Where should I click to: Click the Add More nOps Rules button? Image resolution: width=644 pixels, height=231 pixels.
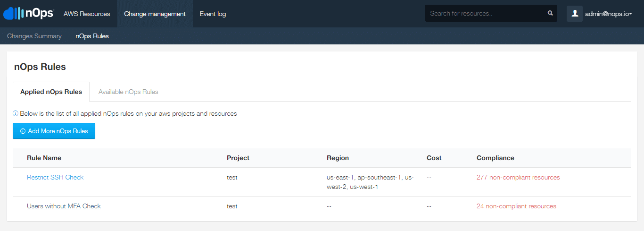pyautogui.click(x=54, y=131)
